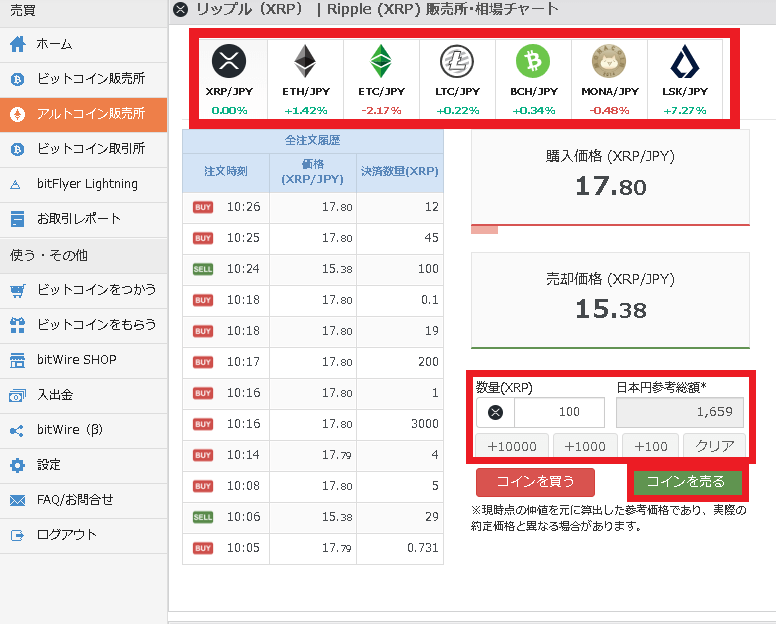
Task: Click the envelope icon beside FAQ/お問合せ
Action: pos(17,501)
